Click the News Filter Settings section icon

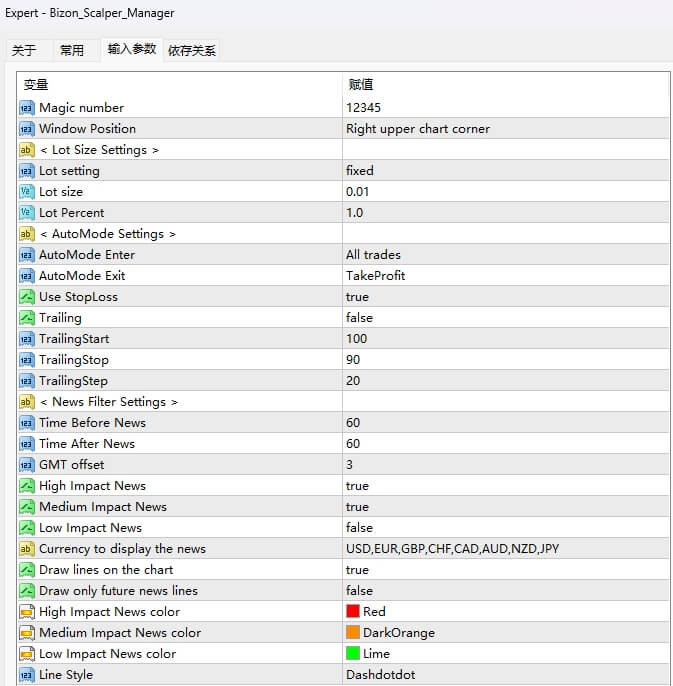27,402
